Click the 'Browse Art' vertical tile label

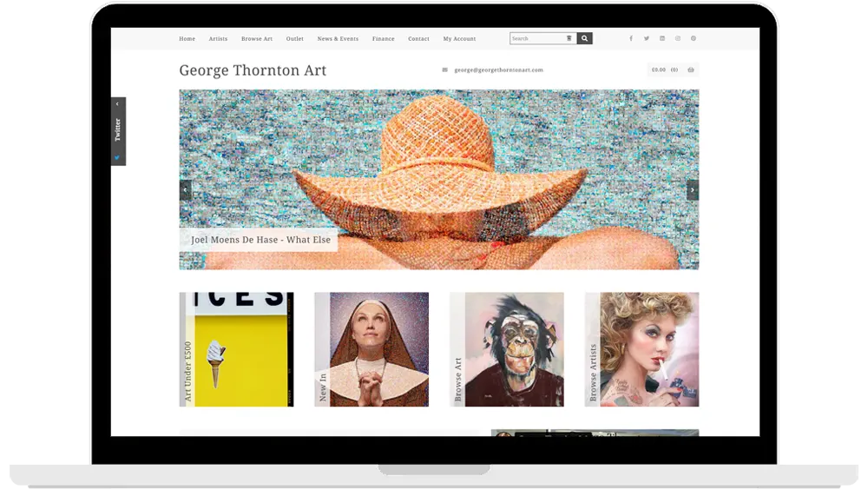[457, 380]
